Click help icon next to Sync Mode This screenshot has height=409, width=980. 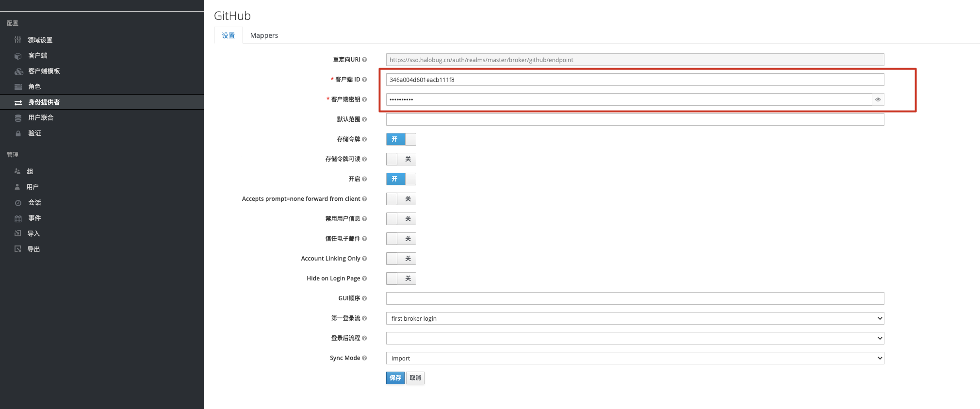364,358
